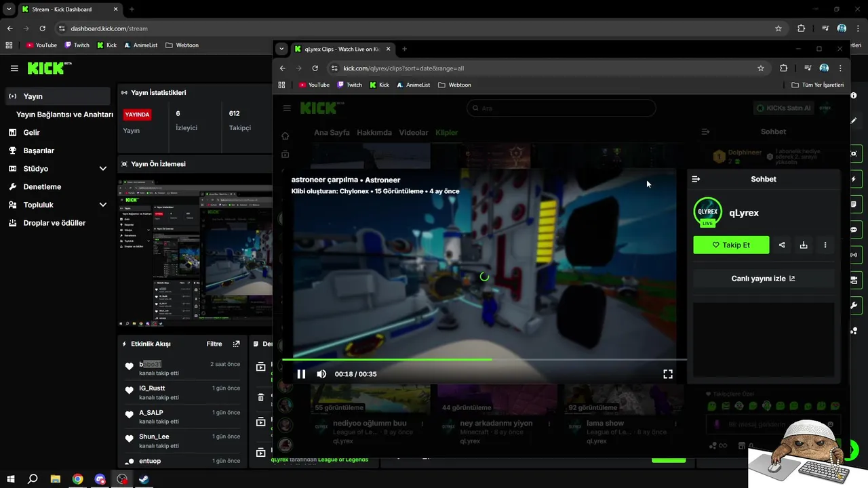Viewport: 868px width, 488px height.
Task: Click follower Shun_Lee in activity feed
Action: (154, 436)
